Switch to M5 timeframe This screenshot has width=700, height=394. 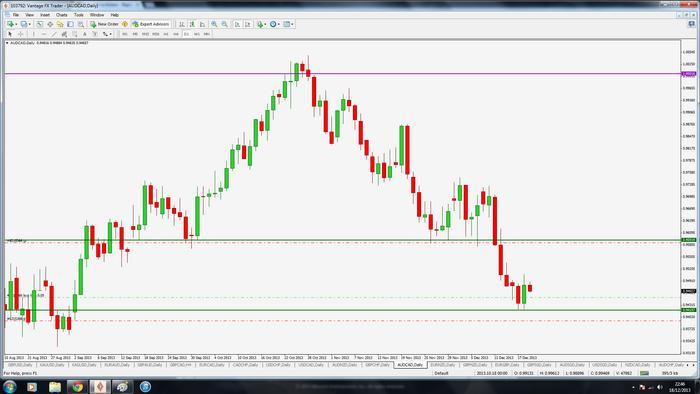[135, 34]
